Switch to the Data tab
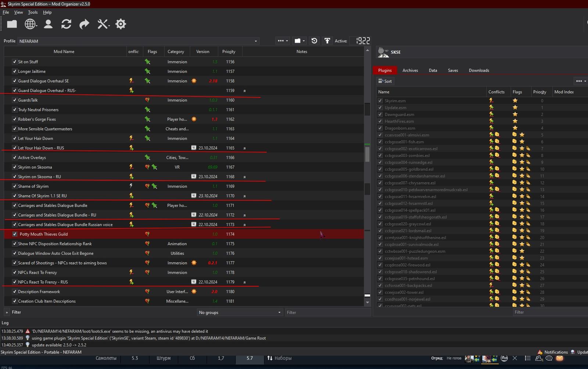588x369 pixels. coord(433,70)
